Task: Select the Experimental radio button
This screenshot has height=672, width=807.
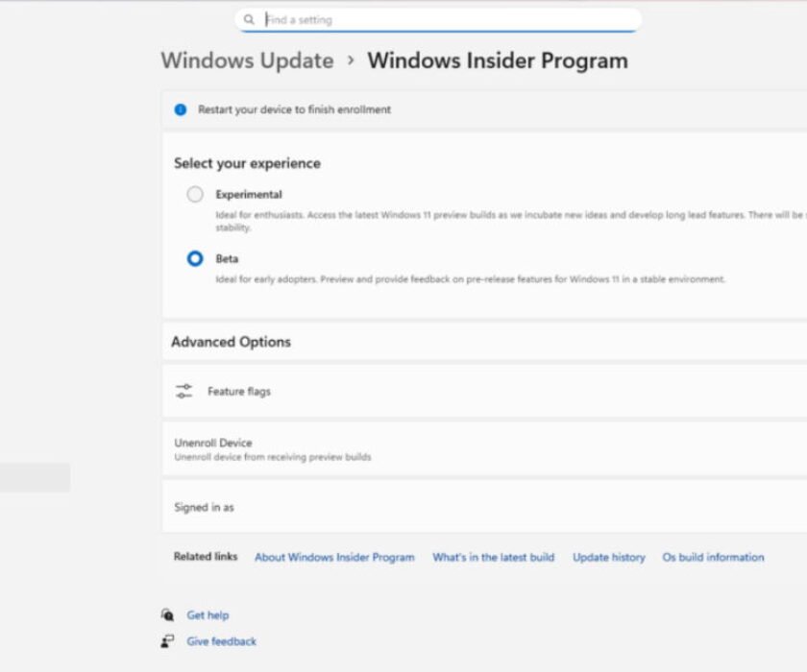Action: click(195, 194)
